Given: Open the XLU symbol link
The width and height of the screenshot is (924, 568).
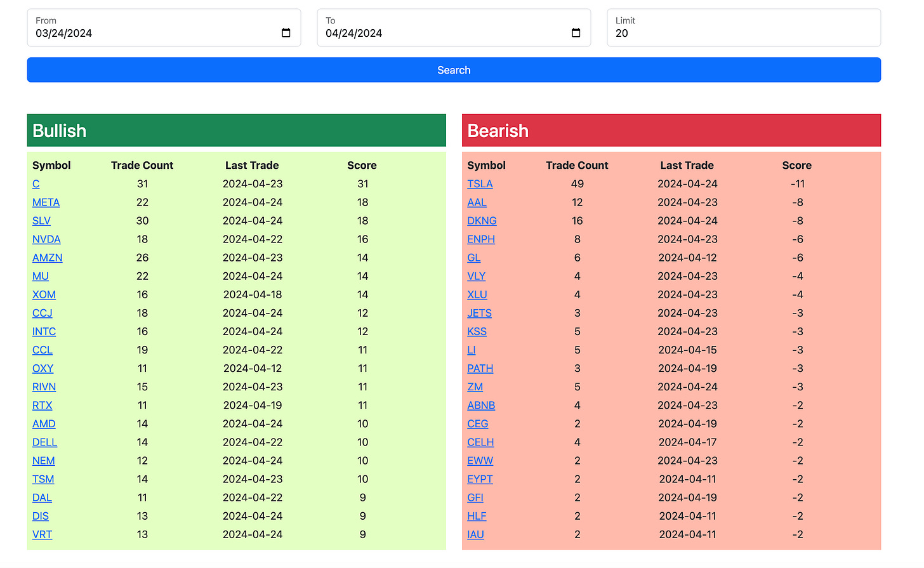Looking at the screenshot, I should pos(477,294).
